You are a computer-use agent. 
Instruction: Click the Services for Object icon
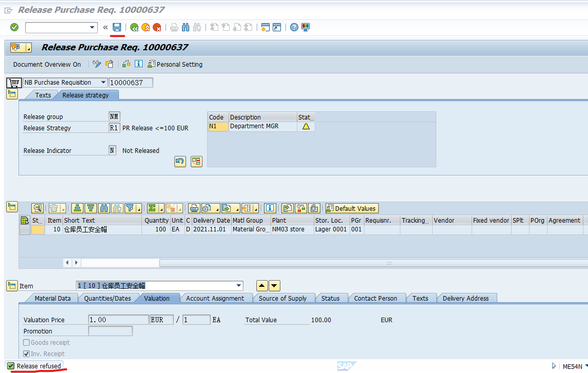(127, 64)
